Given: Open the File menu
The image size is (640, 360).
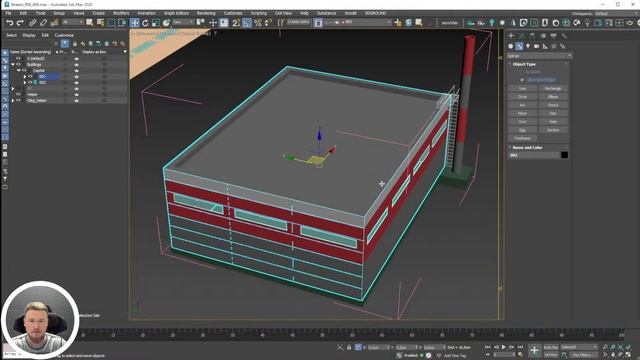Looking at the screenshot, I should (x=8, y=13).
